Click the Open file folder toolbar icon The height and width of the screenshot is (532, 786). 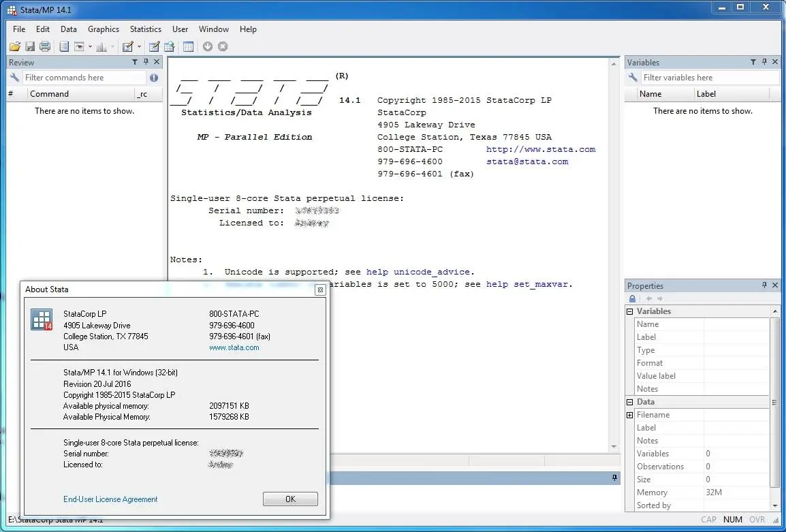tap(15, 46)
